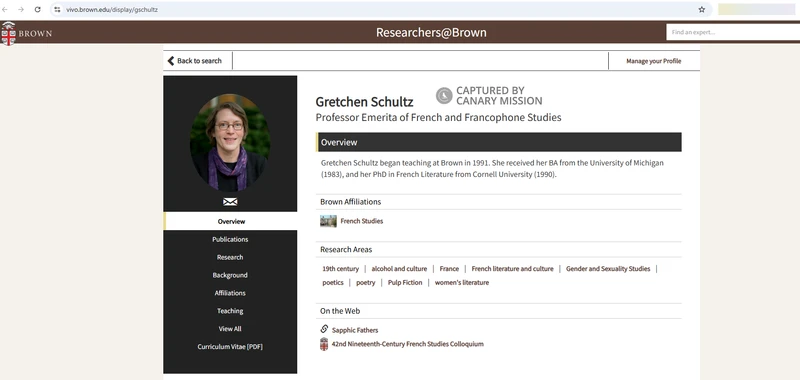The width and height of the screenshot is (800, 380).
Task: Click the Researchers@Brown header title
Action: (x=431, y=32)
